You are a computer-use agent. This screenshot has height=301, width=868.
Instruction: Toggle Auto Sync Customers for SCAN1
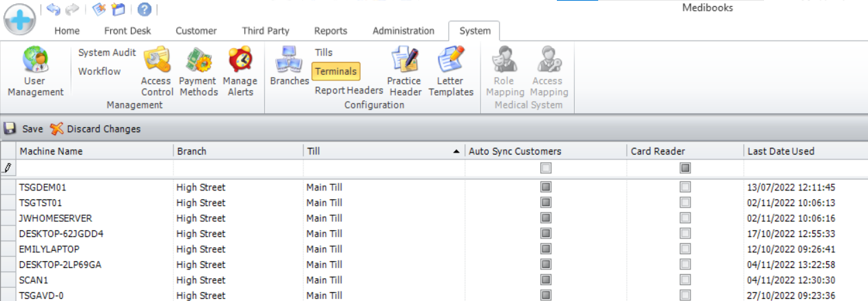tap(546, 280)
